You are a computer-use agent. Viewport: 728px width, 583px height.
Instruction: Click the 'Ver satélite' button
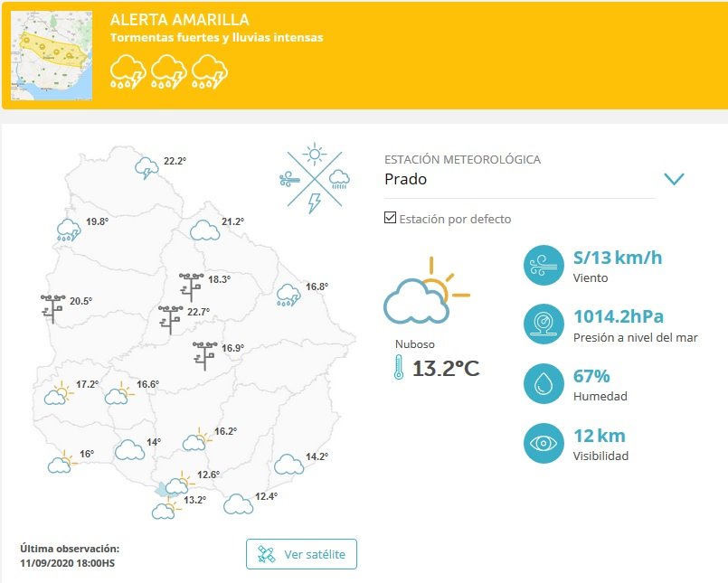coord(301,554)
